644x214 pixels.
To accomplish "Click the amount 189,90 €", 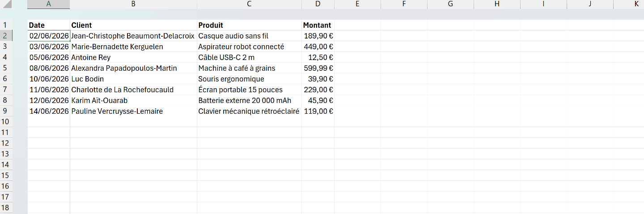I will tap(318, 36).
